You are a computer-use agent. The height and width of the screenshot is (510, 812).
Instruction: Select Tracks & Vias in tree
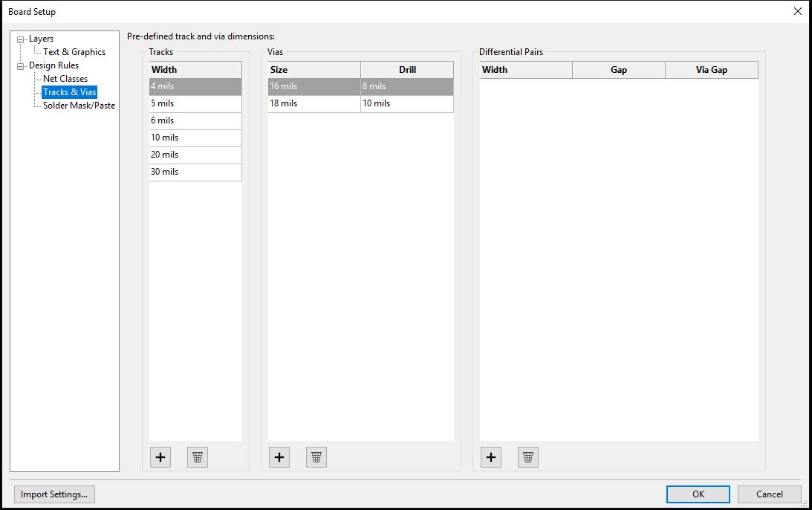tap(70, 92)
